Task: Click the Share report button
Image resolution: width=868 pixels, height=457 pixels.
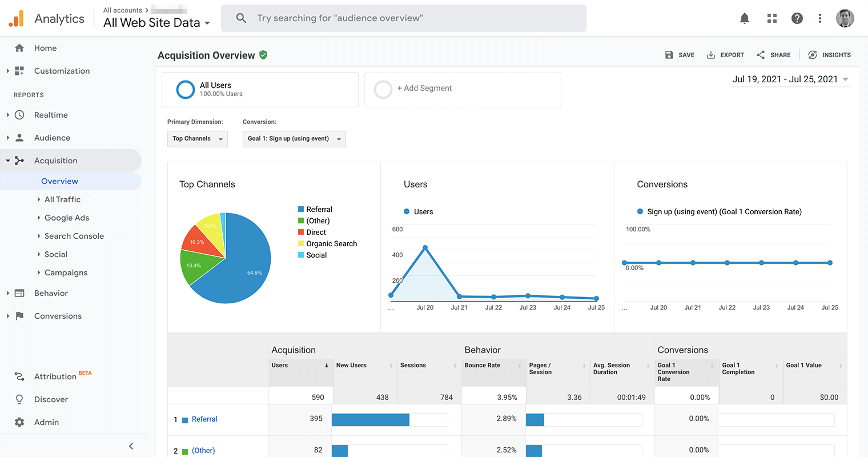Action: click(x=773, y=55)
